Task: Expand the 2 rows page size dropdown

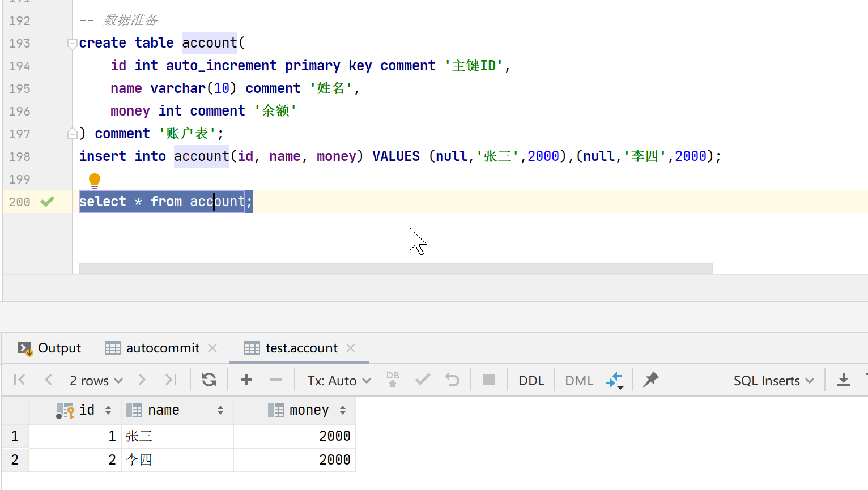Action: tap(96, 381)
